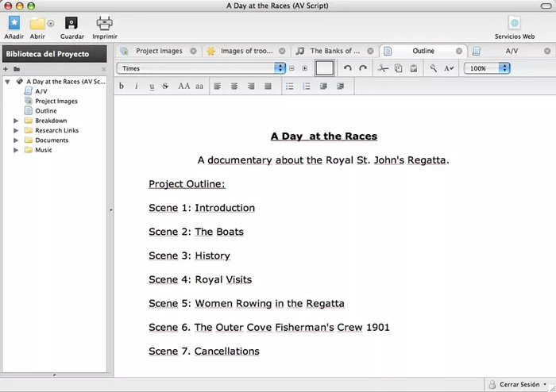Open the text color swatch box
Viewport: 556px width, 392px height.
point(324,68)
